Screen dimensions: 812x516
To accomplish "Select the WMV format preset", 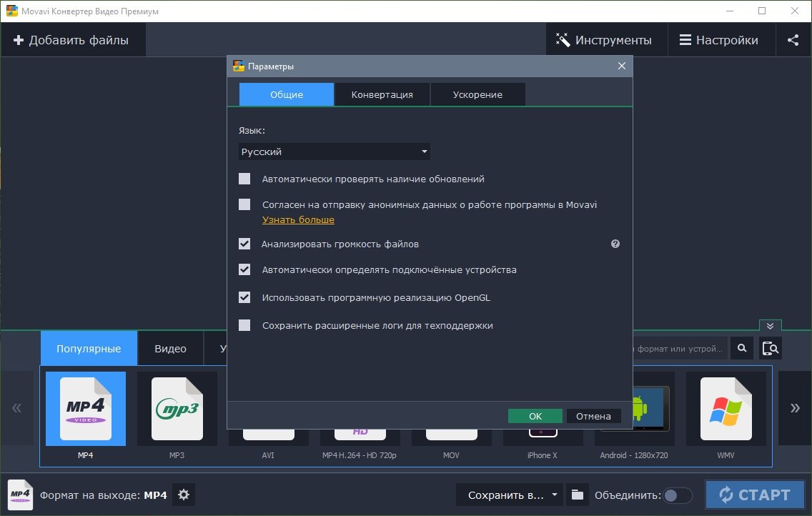I will (726, 415).
